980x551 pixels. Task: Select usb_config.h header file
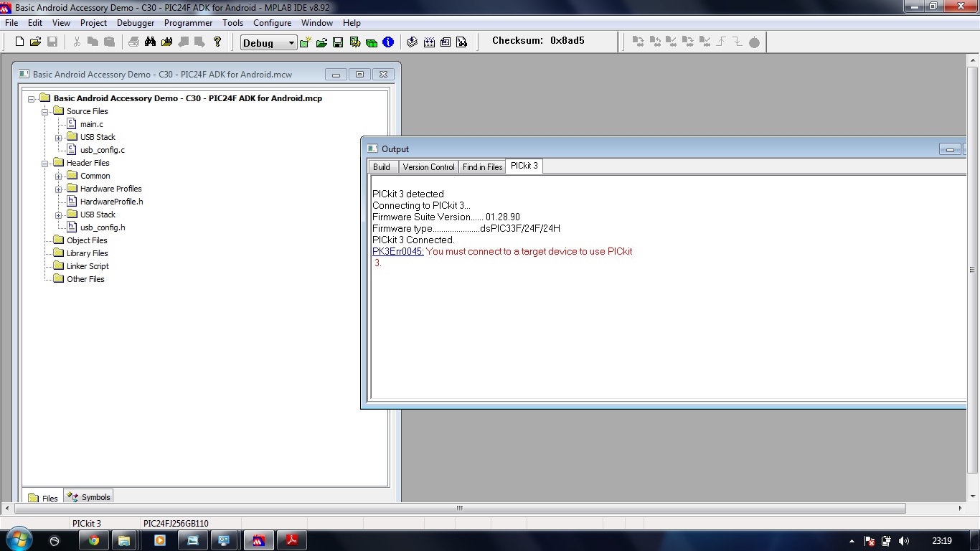pyautogui.click(x=102, y=228)
